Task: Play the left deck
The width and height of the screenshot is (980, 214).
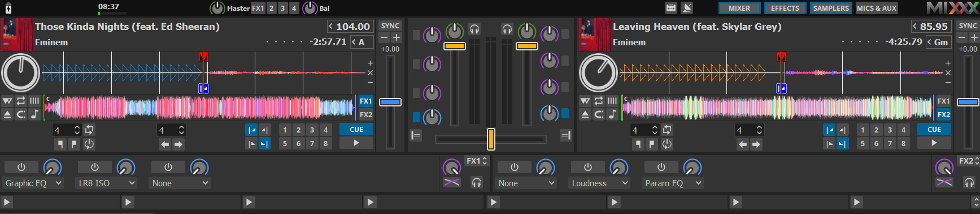Action: point(356,143)
